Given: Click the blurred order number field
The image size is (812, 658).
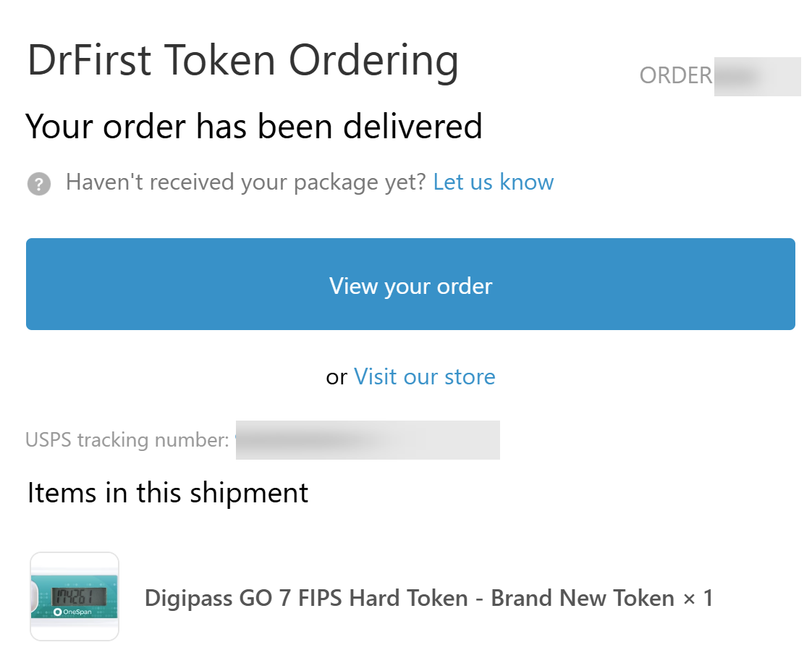Looking at the screenshot, I should click(x=756, y=76).
